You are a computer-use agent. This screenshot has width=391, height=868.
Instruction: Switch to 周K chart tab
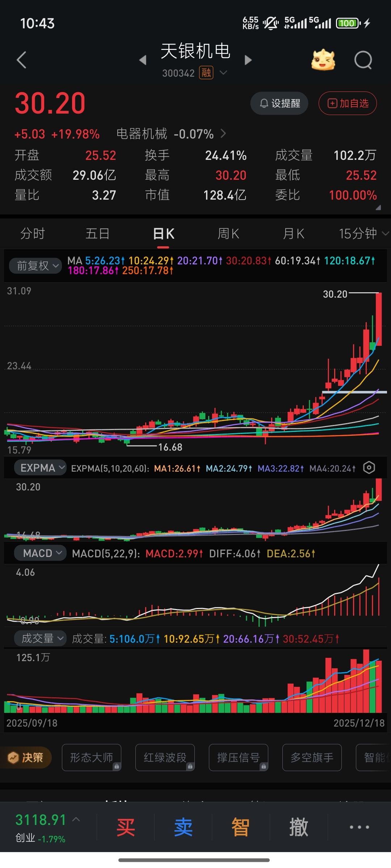click(228, 234)
